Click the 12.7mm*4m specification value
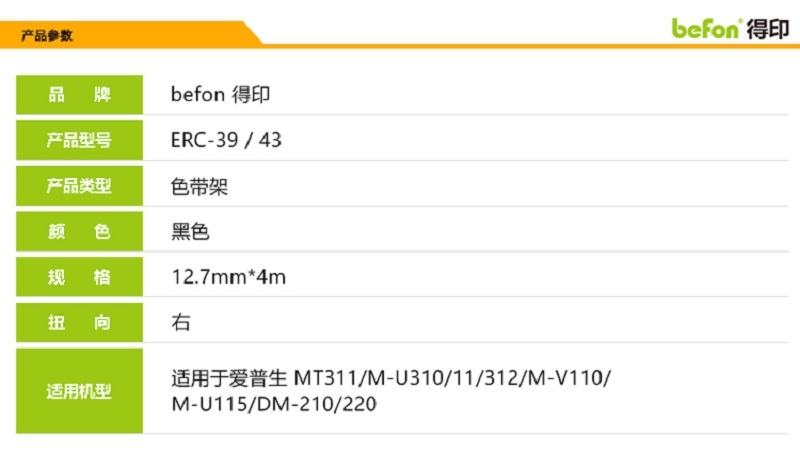The height and width of the screenshot is (469, 800). [229, 277]
